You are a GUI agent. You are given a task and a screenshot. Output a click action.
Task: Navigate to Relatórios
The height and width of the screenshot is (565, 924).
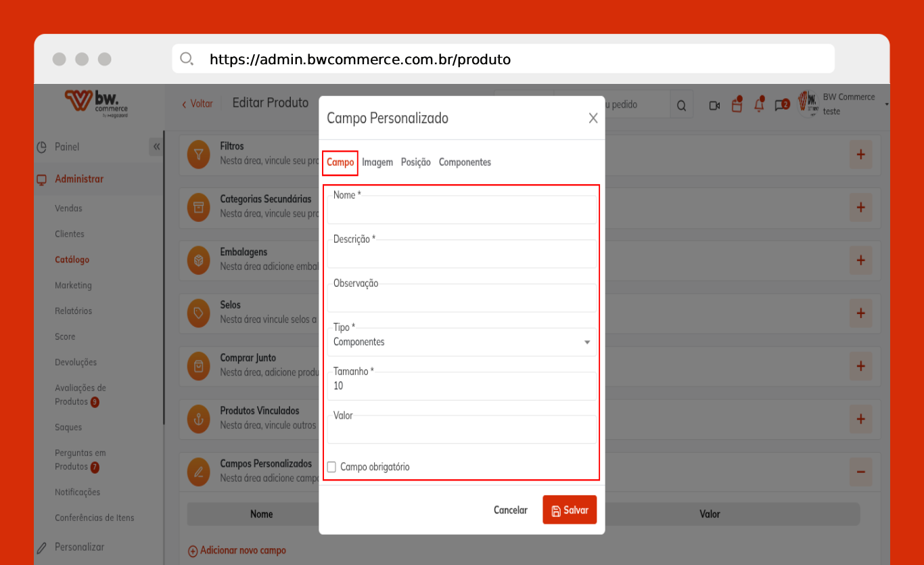pos(73,311)
